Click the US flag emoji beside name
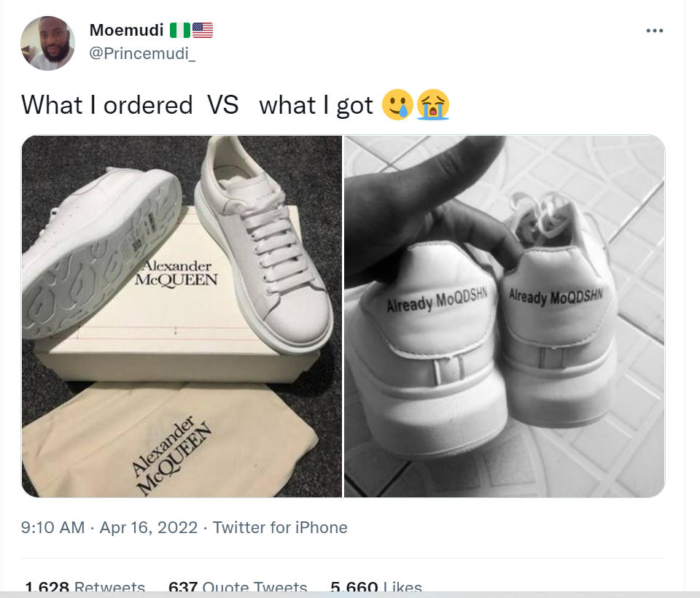Viewport: 700px width, 598px height. click(203, 31)
